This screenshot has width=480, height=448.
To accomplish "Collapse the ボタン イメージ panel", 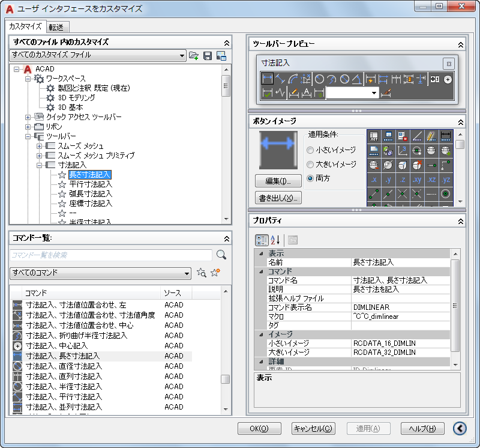I will (460, 123).
